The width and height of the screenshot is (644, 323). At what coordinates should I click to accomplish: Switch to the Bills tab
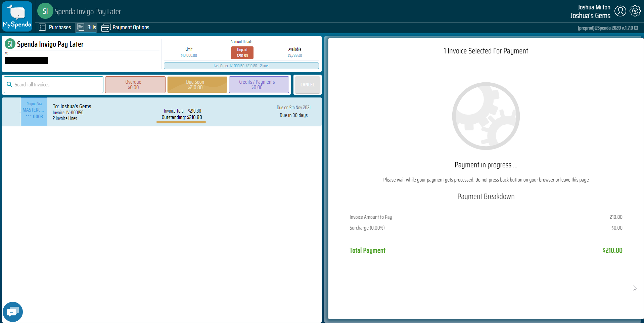pyautogui.click(x=86, y=27)
